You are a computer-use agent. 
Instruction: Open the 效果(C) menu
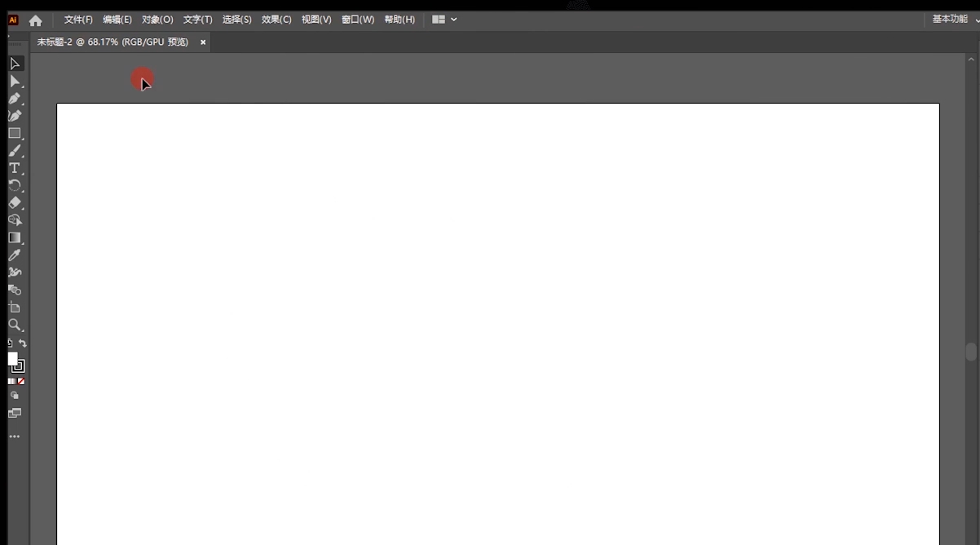(x=276, y=19)
